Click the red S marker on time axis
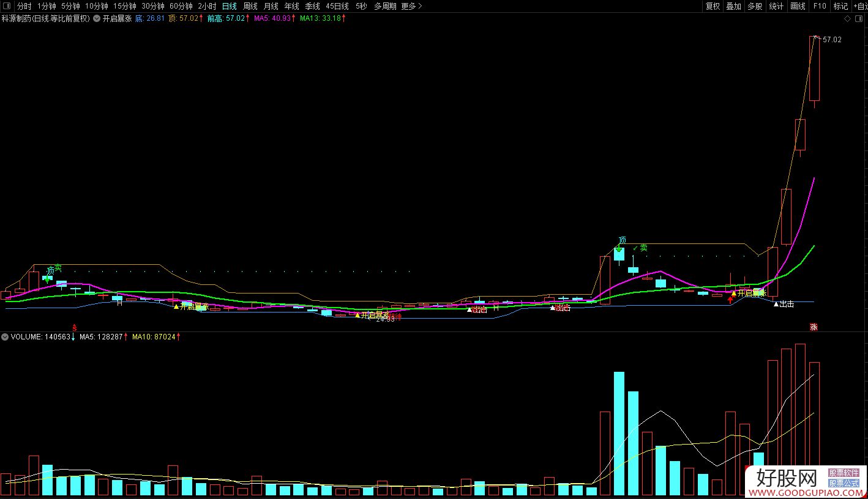Viewport: 868px width, 499px height. (x=74, y=327)
